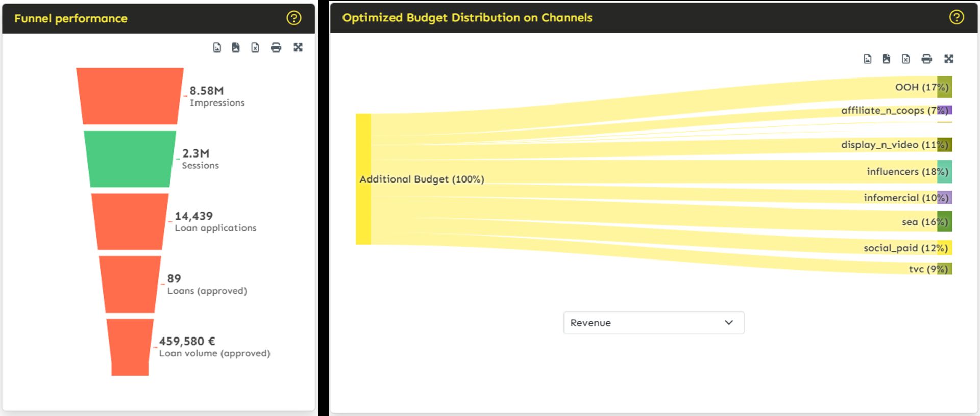This screenshot has width=980, height=416.
Task: Print the Optimized Budget Distribution chart
Action: 926,59
